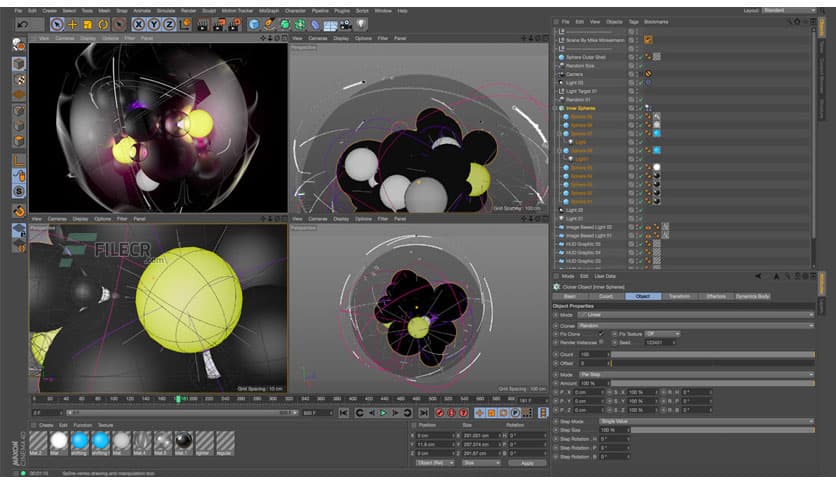Click the Step Size slider bar
The image size is (836, 484).
722,430
